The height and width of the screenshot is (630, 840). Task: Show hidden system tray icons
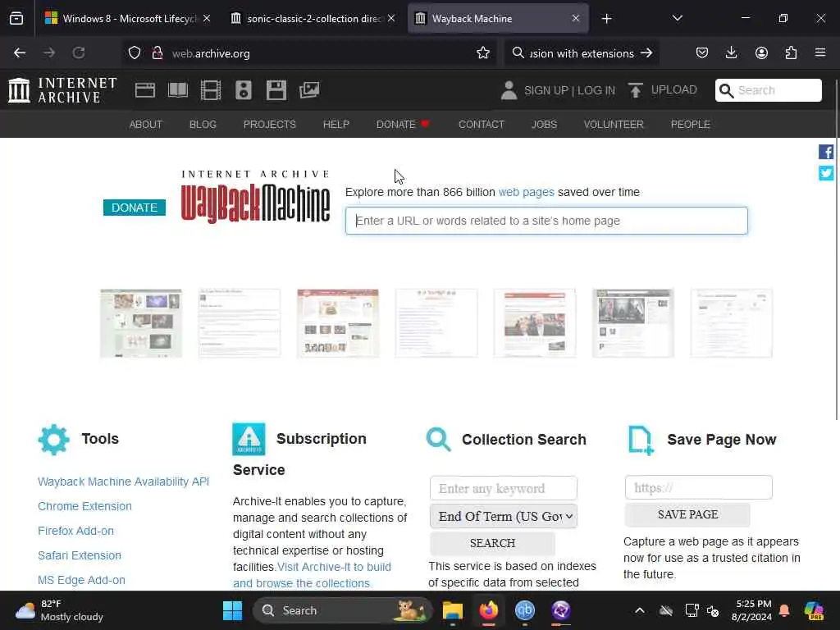click(x=640, y=610)
